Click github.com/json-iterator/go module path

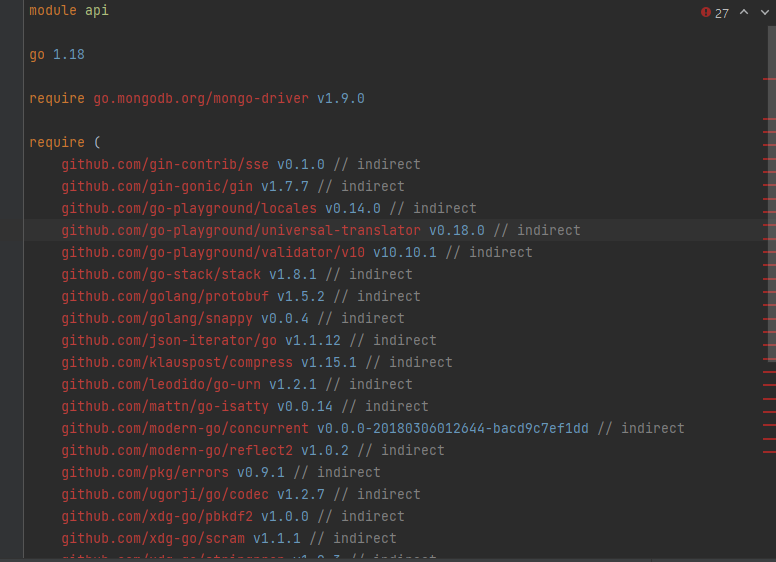[x=169, y=340]
